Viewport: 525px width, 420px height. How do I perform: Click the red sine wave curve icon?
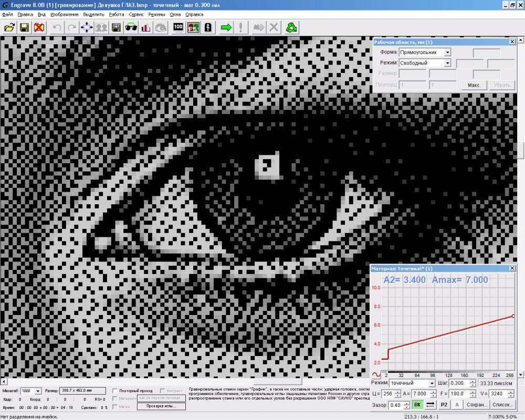coord(376,375)
